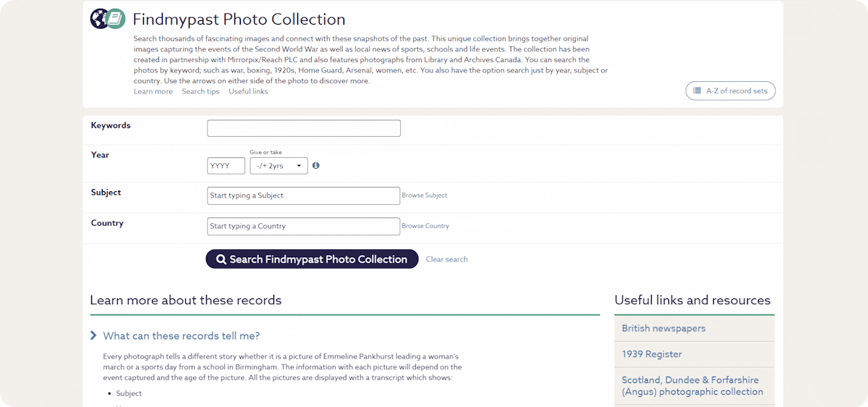This screenshot has width=868, height=407.
Task: Open the 1939 Register link
Action: coord(652,354)
